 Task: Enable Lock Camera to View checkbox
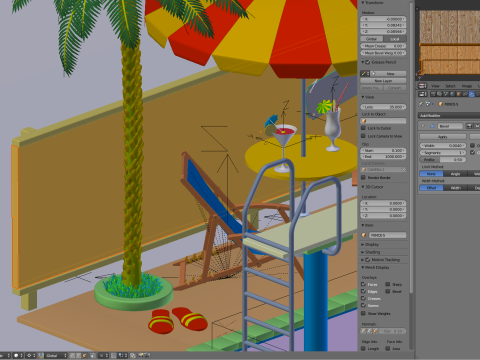(363, 136)
